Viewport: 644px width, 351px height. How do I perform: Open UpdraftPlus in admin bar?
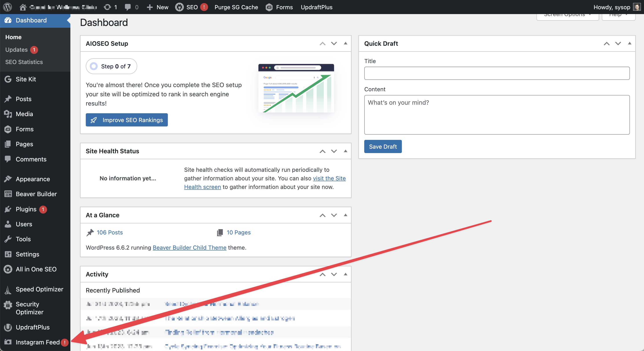[317, 7]
